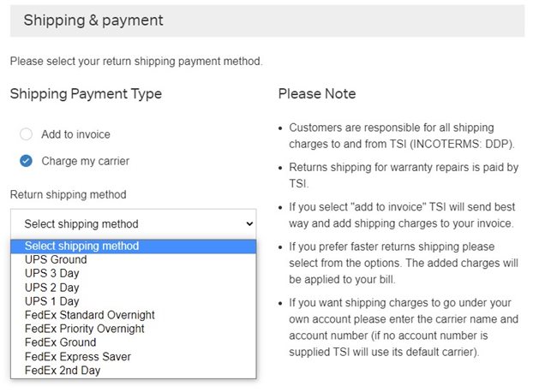The image size is (557, 392).
Task: Click the INCOTERMS DDP shipping charges note
Action: tap(403, 134)
